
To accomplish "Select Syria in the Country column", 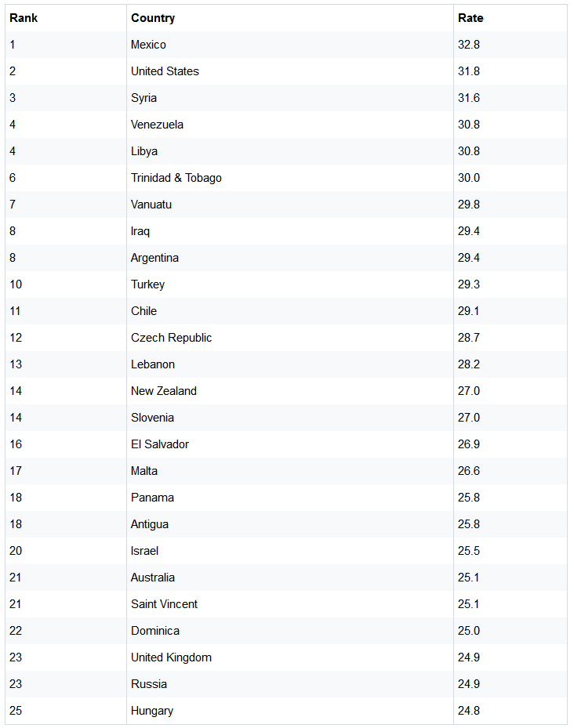I will point(143,98).
